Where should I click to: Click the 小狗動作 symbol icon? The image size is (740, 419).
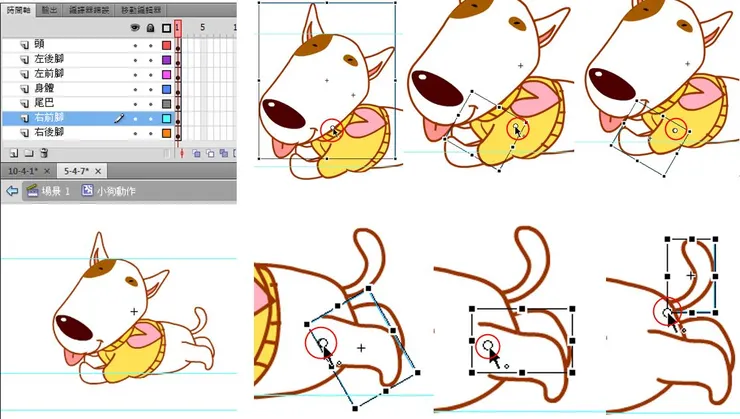(x=87, y=190)
